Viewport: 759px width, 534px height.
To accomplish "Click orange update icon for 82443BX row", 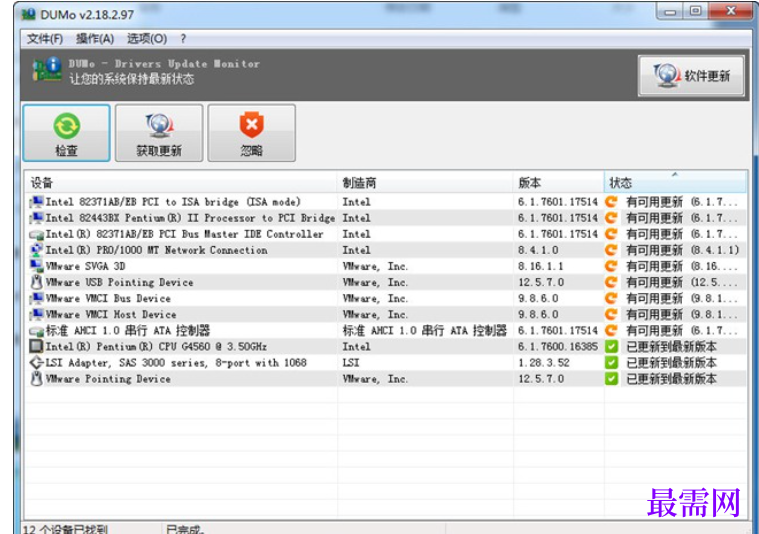I will click(x=611, y=218).
